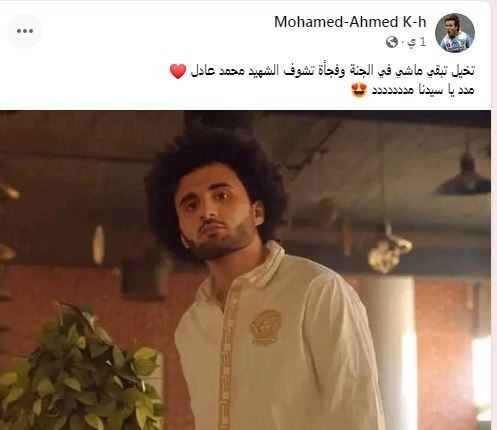The image size is (497, 430).
Task: Open the post timestamp '1 ي'
Action: (x=418, y=42)
